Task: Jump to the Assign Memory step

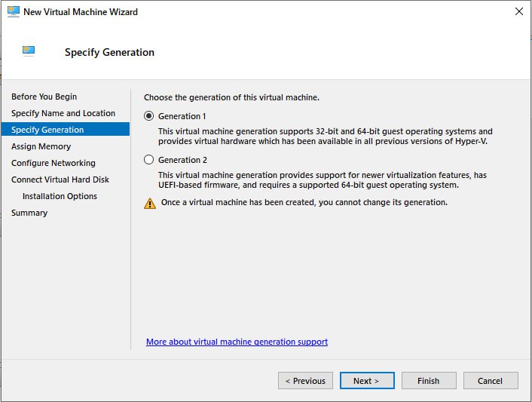Action: pyautogui.click(x=41, y=146)
